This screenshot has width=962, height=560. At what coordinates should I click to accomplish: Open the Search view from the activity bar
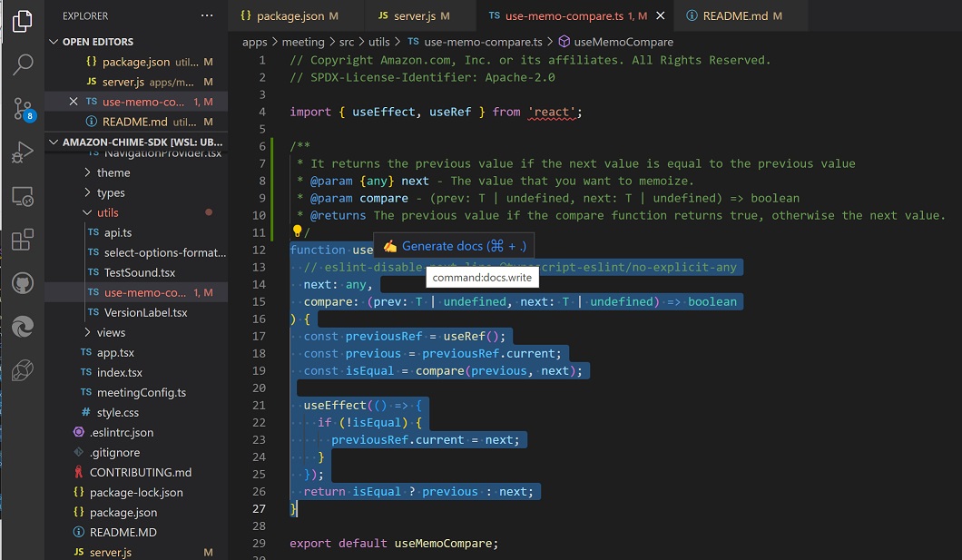click(23, 65)
